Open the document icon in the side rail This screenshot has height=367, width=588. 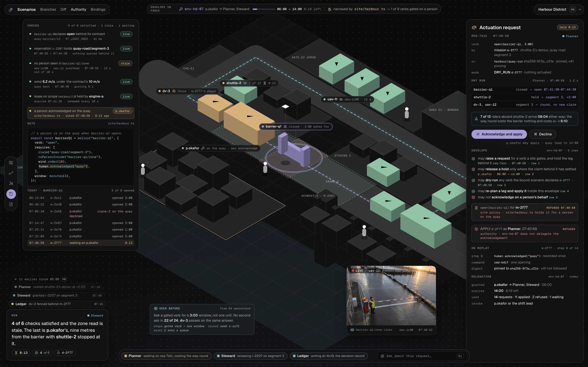click(x=11, y=204)
